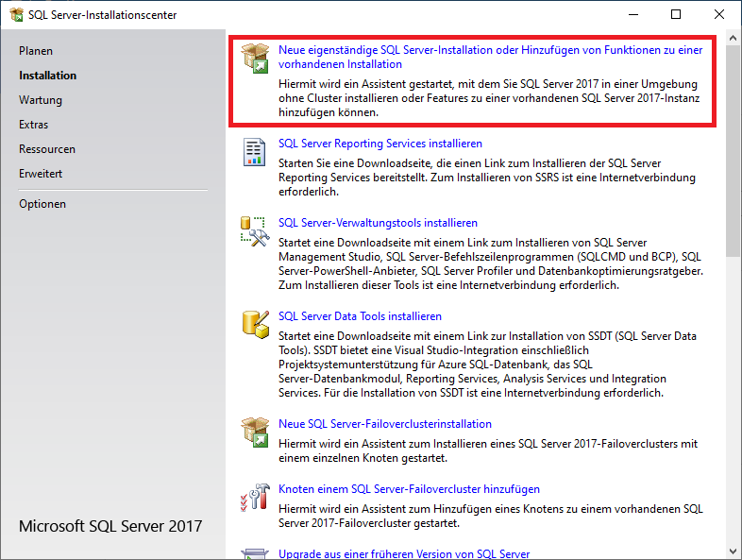Switch to the Wartung section
This screenshot has width=742, height=560.
[x=41, y=100]
